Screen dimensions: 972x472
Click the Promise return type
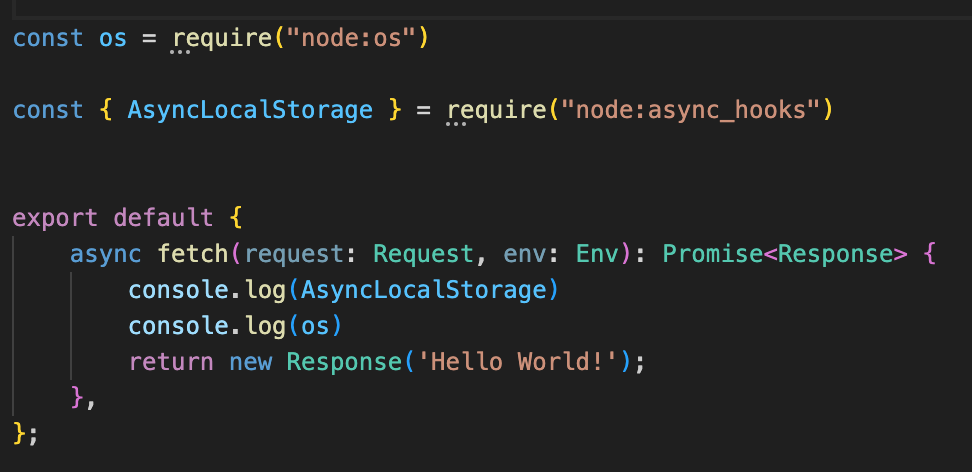[x=713, y=254]
